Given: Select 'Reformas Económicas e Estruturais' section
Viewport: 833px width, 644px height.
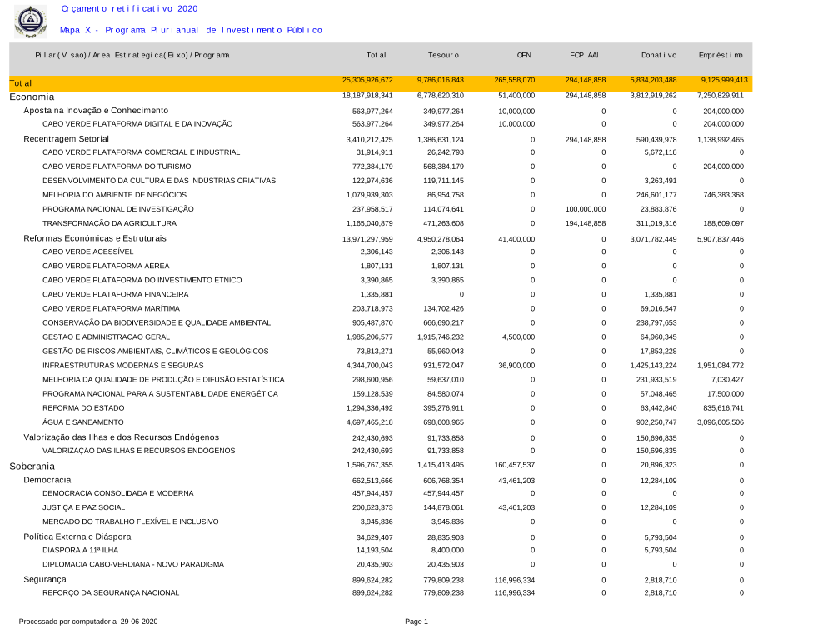Looking at the screenshot, I should 95,238.
